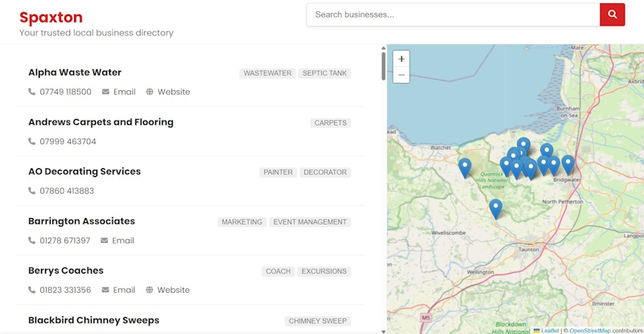Call Andrews Carpets number 07999 463704
Viewport: 644px width, 334px height.
pyautogui.click(x=68, y=142)
